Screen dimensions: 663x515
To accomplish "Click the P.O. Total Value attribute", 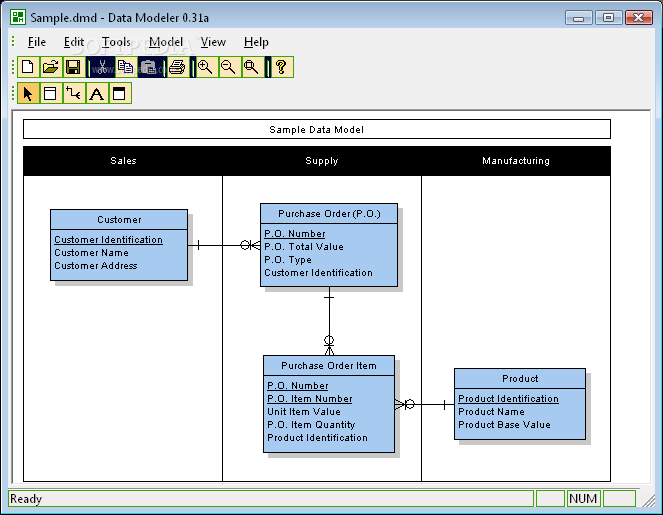I will point(304,247).
